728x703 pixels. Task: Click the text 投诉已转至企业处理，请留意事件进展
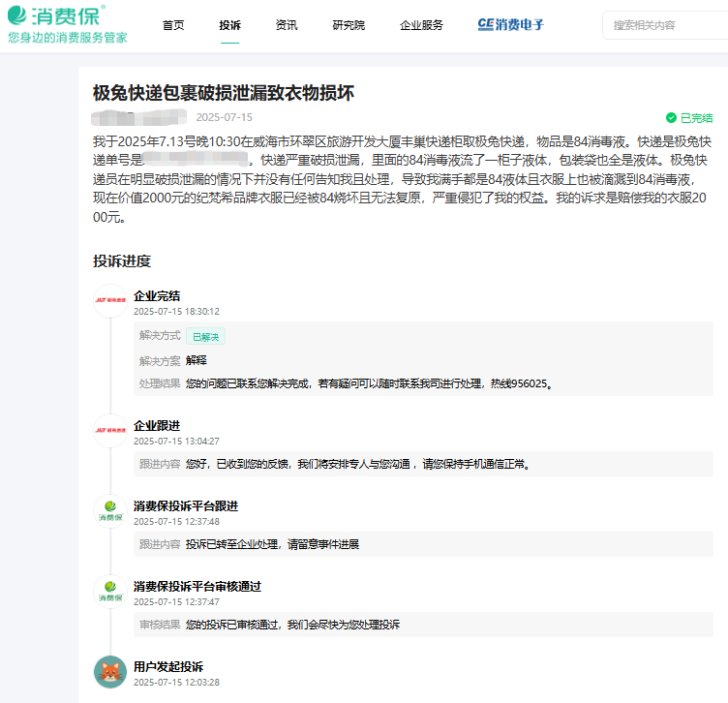pos(273,544)
